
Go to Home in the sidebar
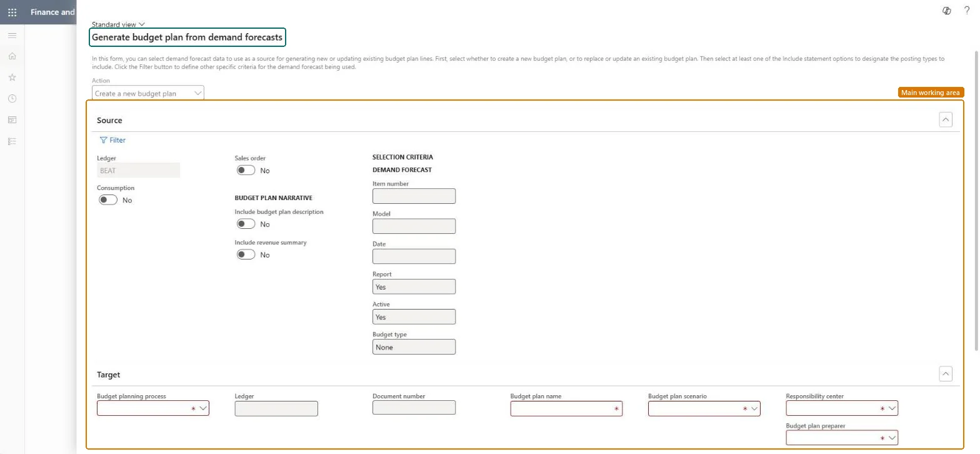point(12,56)
